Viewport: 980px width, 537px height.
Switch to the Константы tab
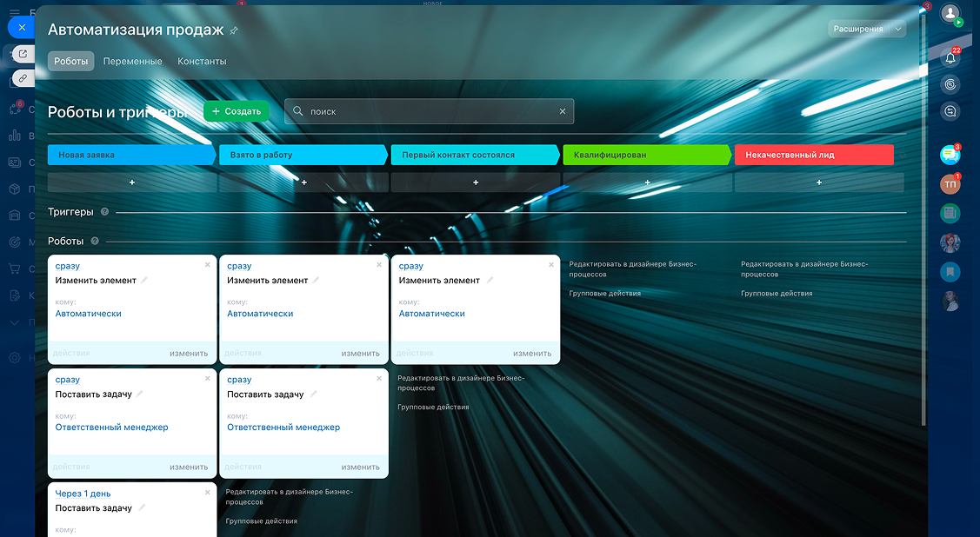coord(202,61)
